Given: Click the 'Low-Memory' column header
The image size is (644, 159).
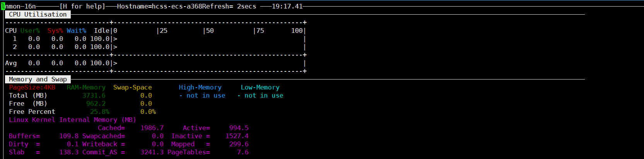Looking at the screenshot, I should click(x=260, y=88).
